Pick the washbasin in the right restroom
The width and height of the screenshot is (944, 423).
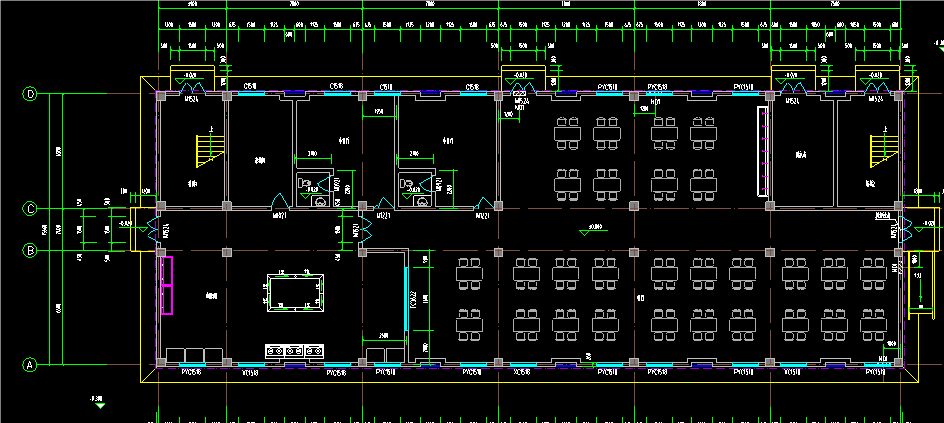(421, 202)
